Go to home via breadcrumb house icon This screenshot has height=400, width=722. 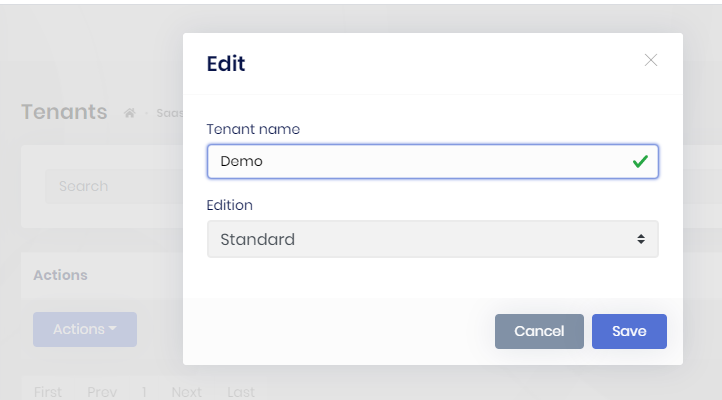(x=129, y=113)
